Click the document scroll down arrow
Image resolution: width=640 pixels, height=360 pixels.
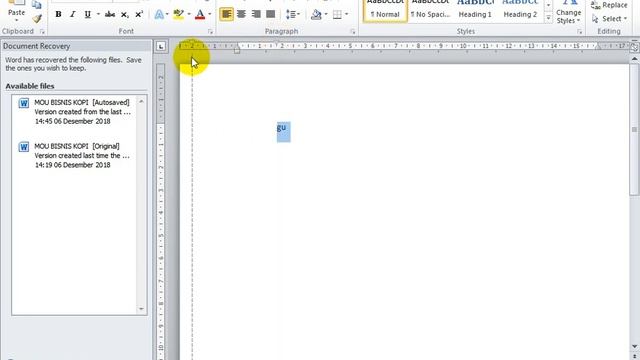click(634, 347)
